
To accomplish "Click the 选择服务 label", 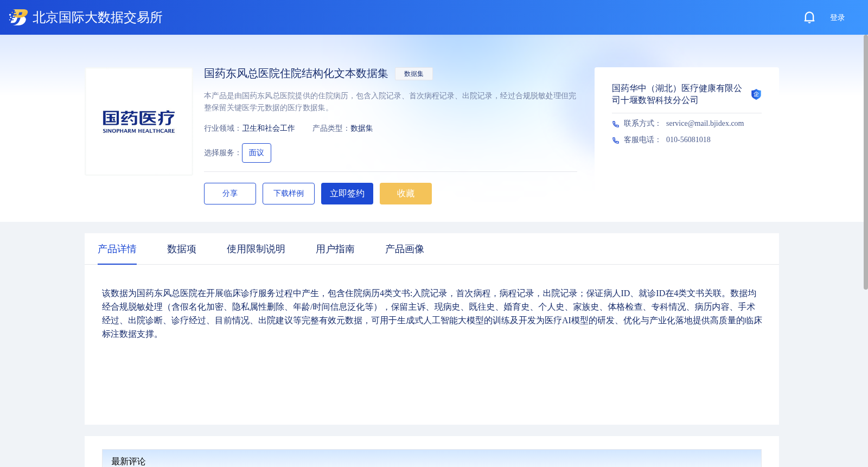I will click(x=222, y=153).
